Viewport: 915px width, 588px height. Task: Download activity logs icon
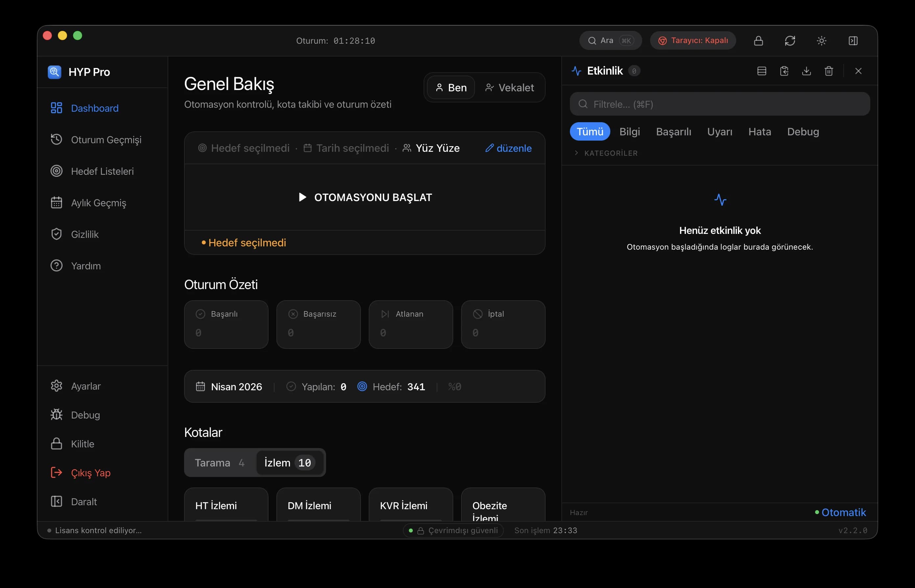point(807,71)
